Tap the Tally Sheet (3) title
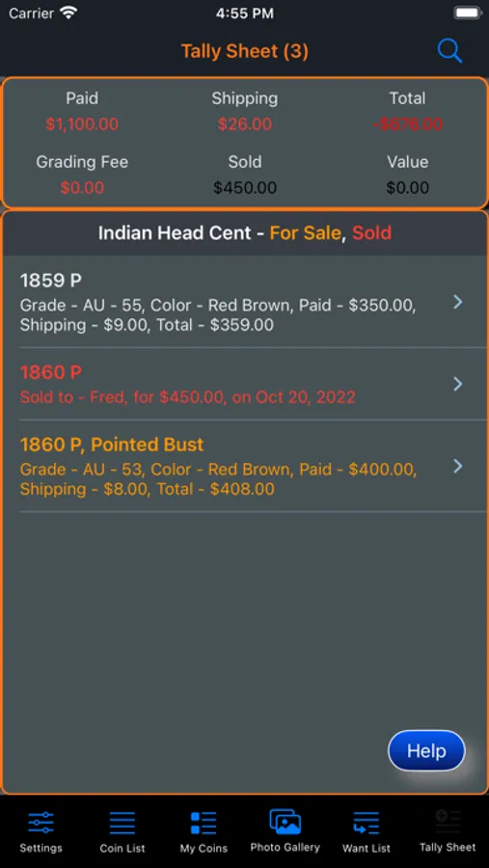Viewport: 489px width, 868px height. (245, 51)
